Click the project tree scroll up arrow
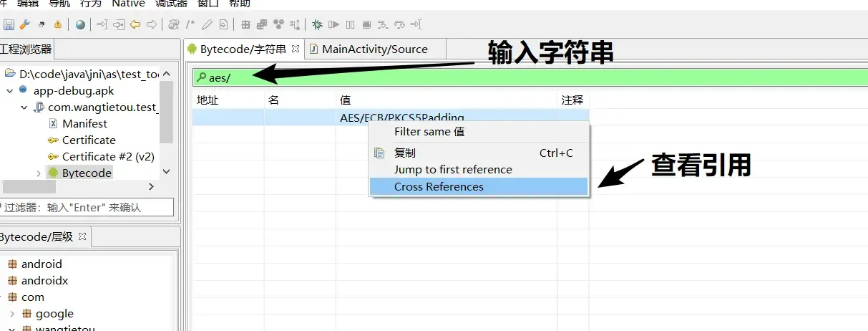The width and height of the screenshot is (868, 331). pos(166,74)
